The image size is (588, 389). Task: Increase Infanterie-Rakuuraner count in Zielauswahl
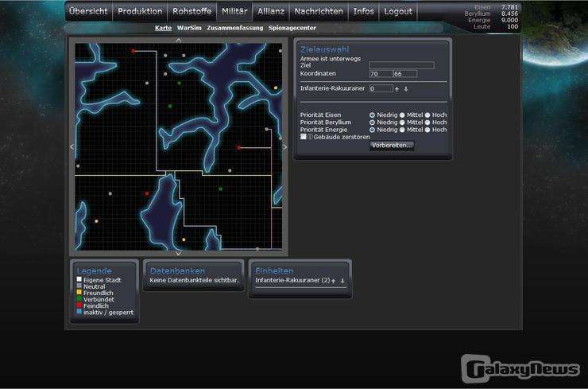pos(397,89)
